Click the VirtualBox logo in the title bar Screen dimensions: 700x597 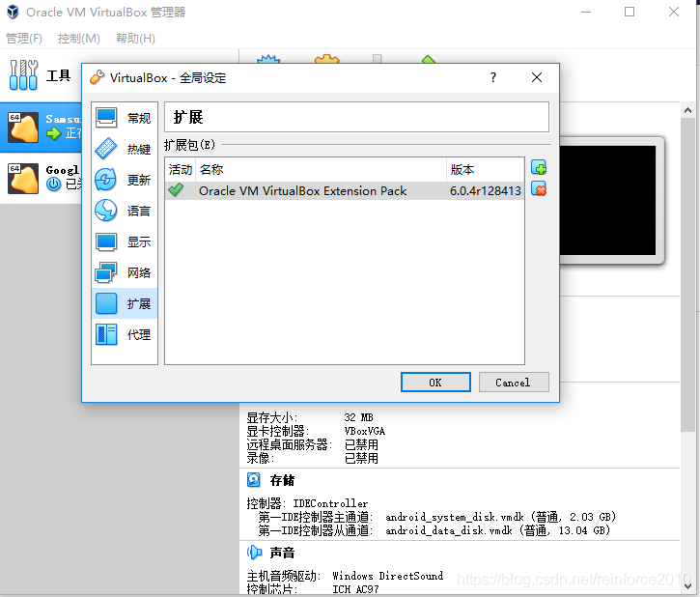pos(13,12)
